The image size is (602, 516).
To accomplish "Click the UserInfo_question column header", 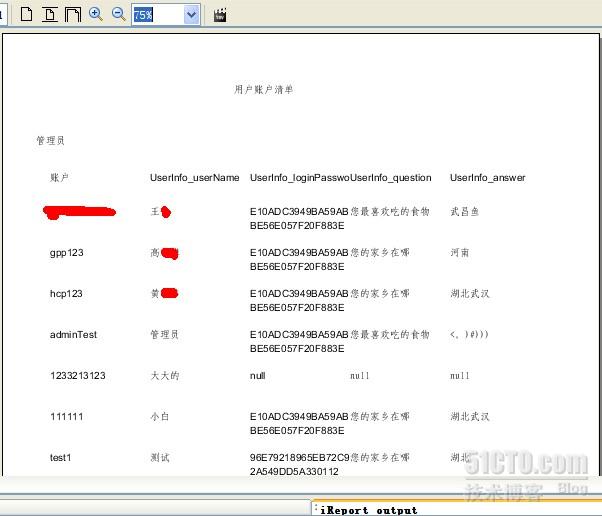I will tap(391, 178).
